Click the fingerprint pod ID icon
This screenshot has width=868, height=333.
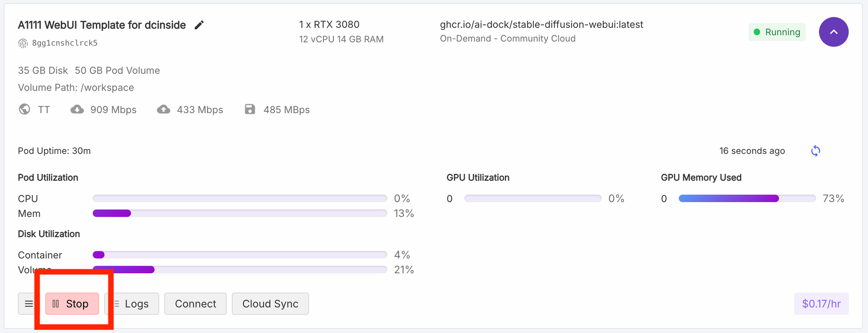[23, 43]
